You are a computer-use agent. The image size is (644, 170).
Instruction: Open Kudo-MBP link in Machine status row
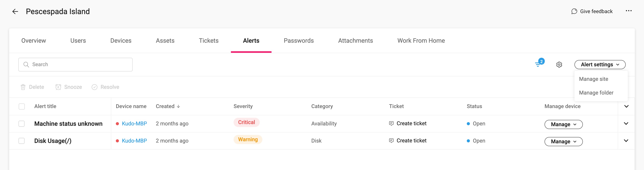pyautogui.click(x=134, y=124)
